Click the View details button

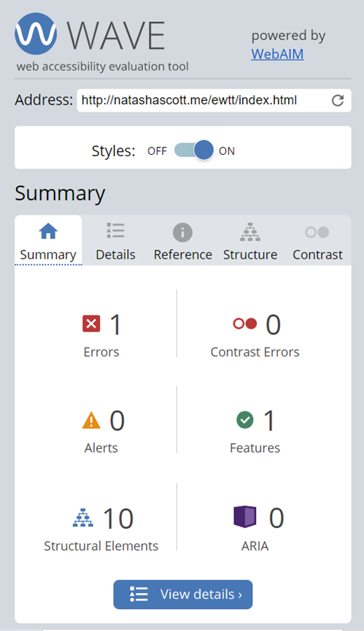click(183, 594)
